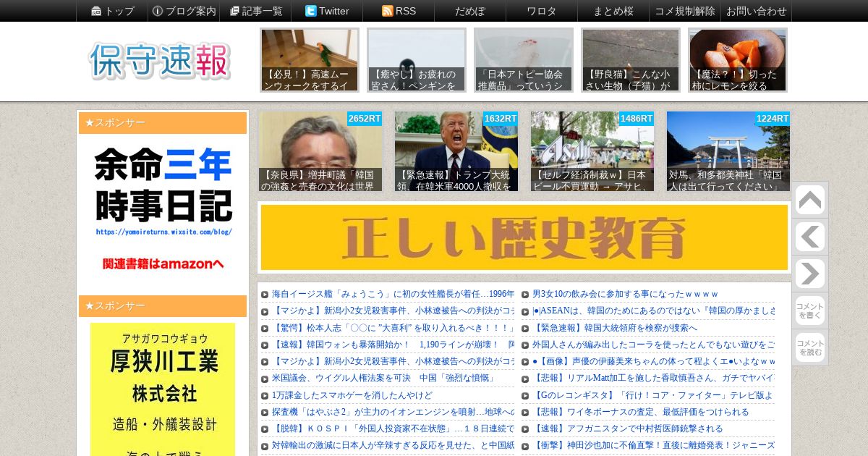Screen dimensions: 868x456
Task: Open headline 探査機「はやぶさ2」が主力のイオンエンジン
Action: click(393, 413)
